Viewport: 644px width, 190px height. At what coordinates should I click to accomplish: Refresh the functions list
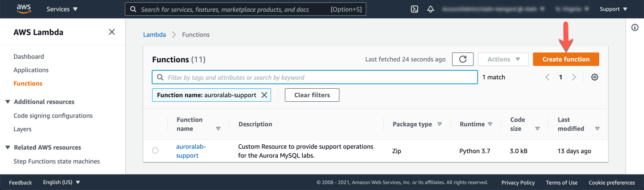(462, 59)
